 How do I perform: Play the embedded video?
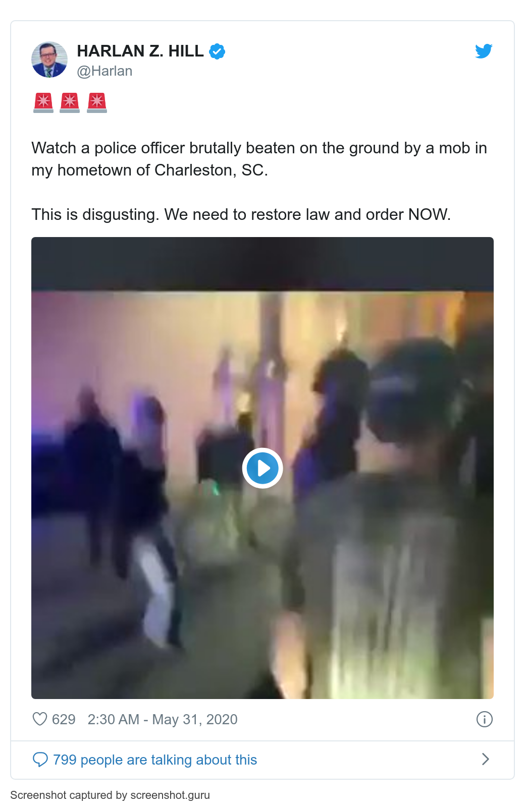pyautogui.click(x=262, y=468)
